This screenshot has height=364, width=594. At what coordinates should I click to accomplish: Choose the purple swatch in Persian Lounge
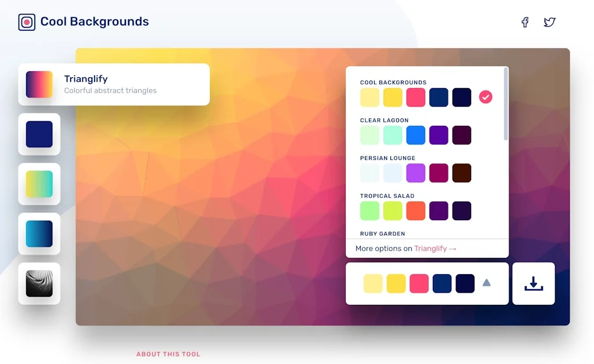416,172
